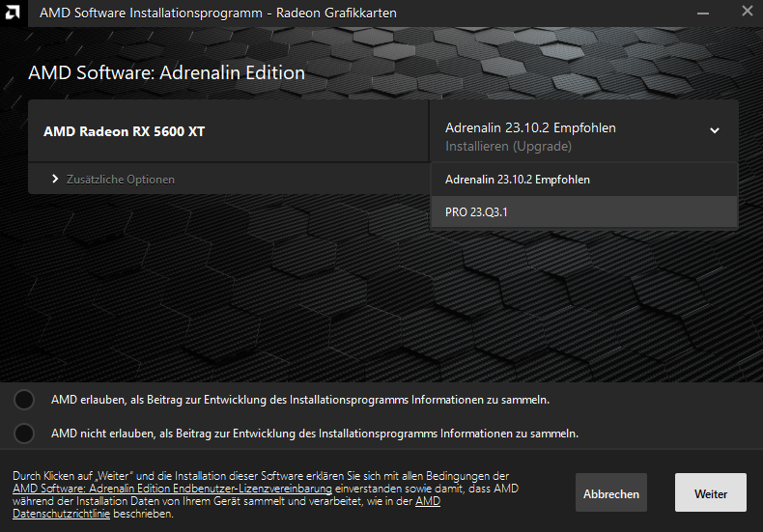Click 'AMD Software: Adrenalin Edition' heading

pyautogui.click(x=166, y=73)
